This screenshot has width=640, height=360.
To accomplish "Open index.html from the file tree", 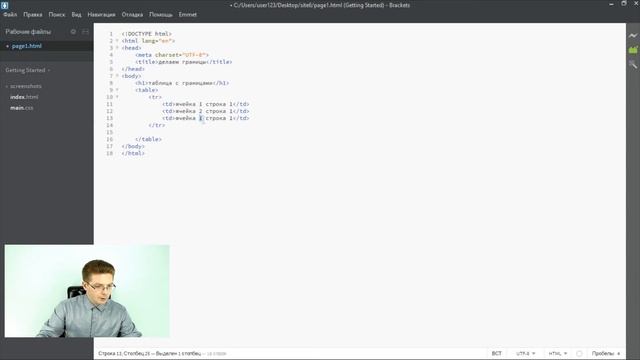I will point(24,97).
